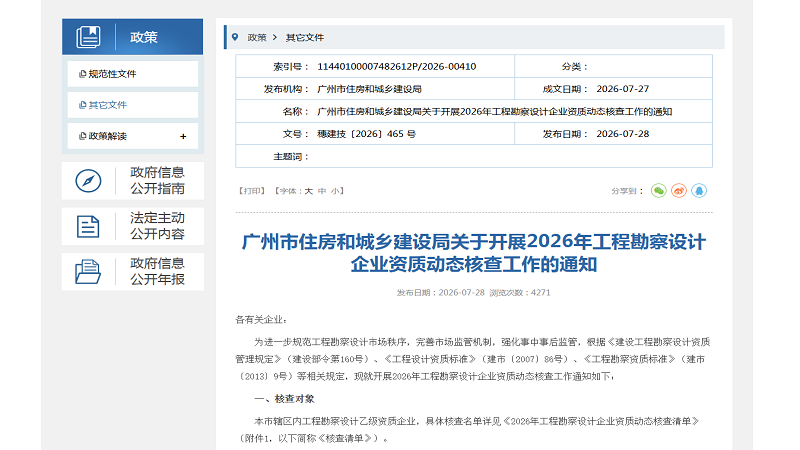This screenshot has width=800, height=450.
Task: Click the policy book icon in sidebar header
Action: 88,37
